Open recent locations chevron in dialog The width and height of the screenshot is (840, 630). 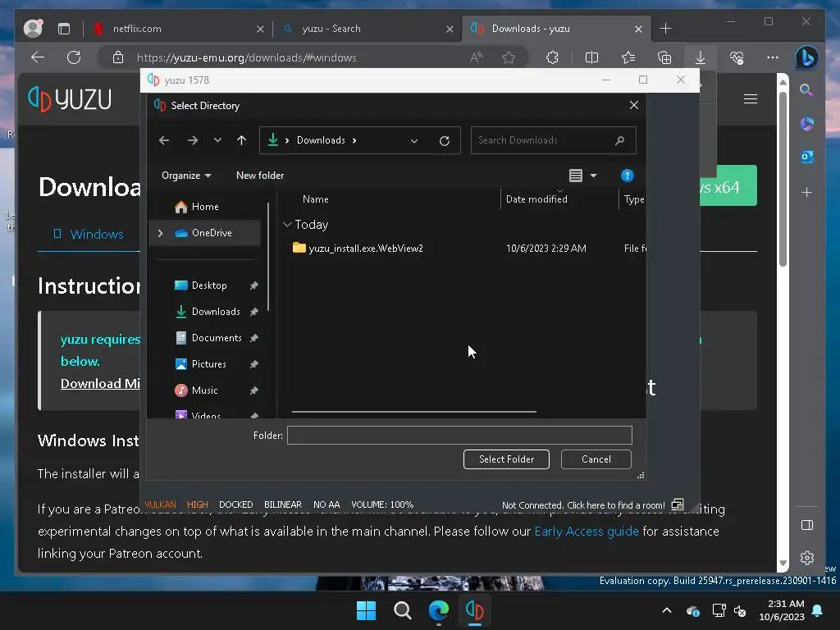217,140
